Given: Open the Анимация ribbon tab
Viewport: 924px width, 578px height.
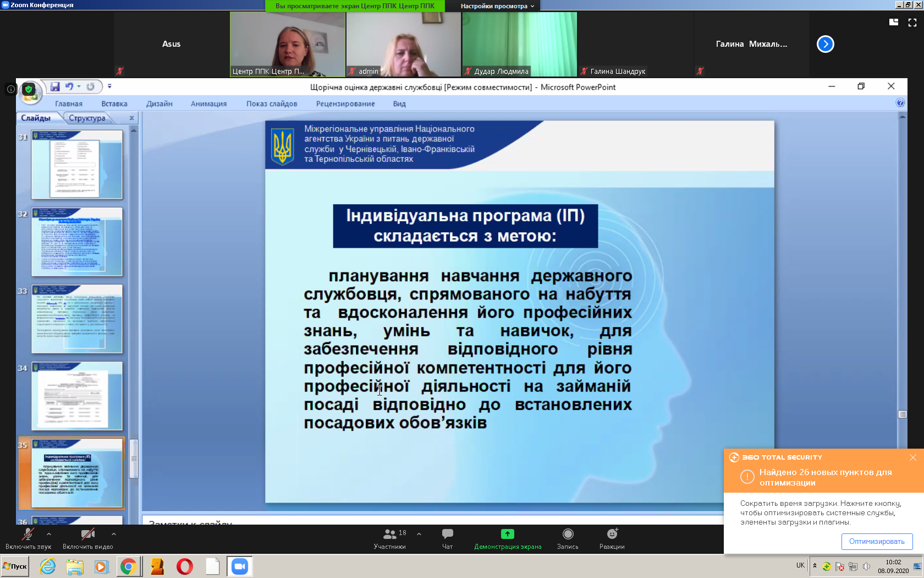Looking at the screenshot, I should click(x=209, y=103).
